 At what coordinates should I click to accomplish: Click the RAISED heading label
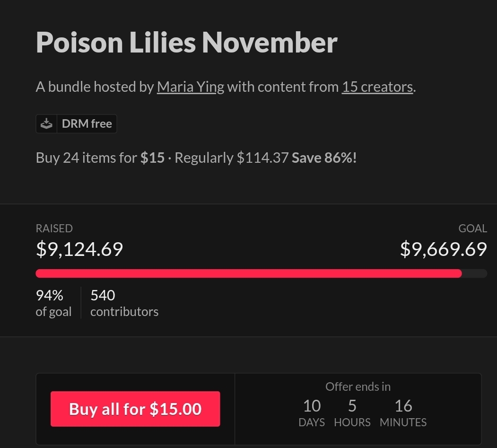(54, 228)
